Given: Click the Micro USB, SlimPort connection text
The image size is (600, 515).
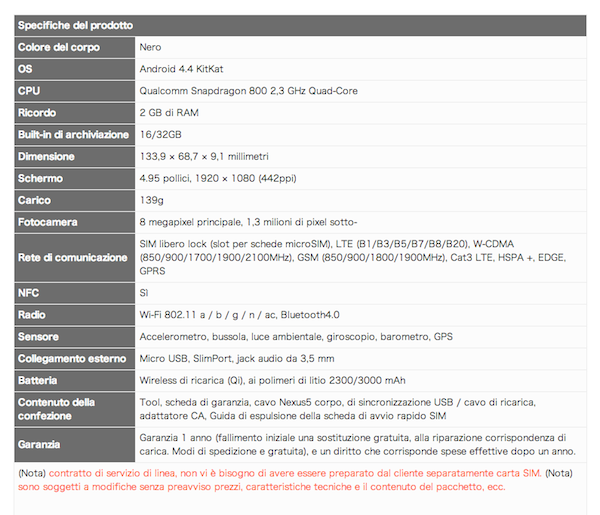Looking at the screenshot, I should (237, 359).
